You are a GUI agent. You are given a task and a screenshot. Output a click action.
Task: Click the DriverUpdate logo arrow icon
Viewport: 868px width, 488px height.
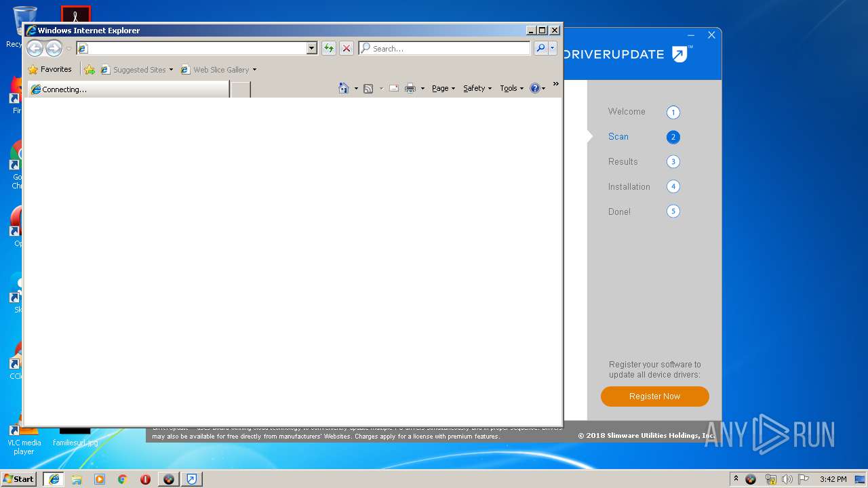coord(680,54)
